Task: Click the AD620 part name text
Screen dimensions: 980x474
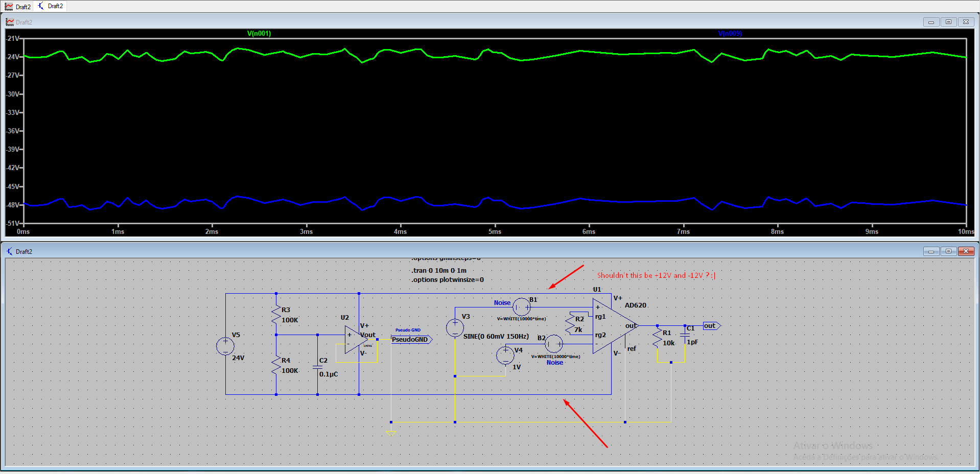Action: [636, 305]
